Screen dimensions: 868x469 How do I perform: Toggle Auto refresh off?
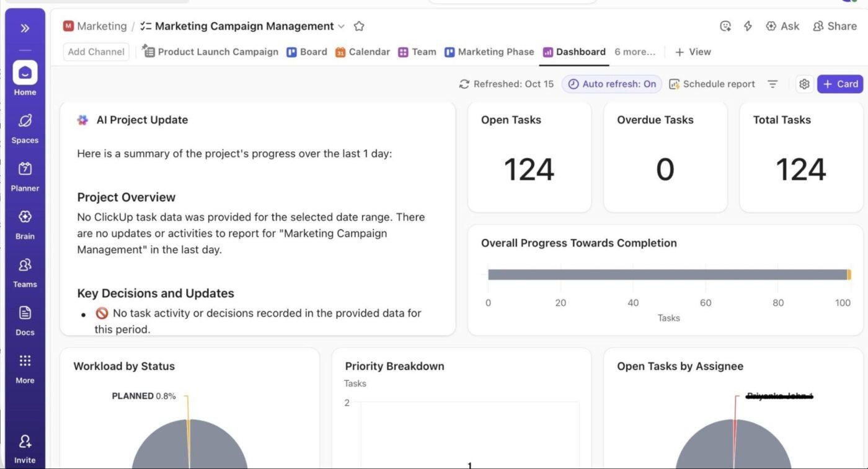(611, 84)
